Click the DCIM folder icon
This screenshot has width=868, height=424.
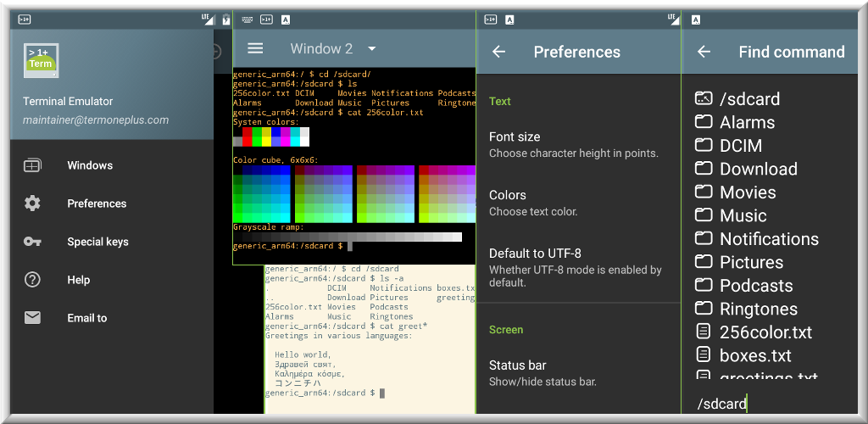coord(703,145)
